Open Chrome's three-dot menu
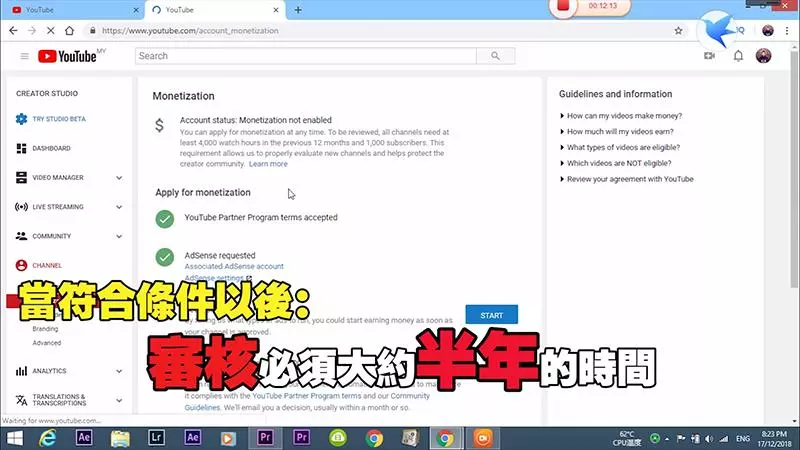Screen dimensions: 800x450 pyautogui.click(x=787, y=31)
